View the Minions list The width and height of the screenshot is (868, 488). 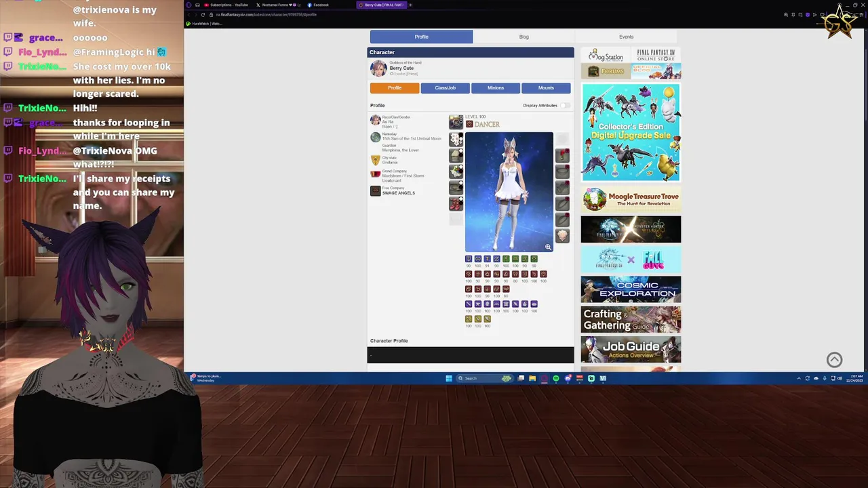point(495,87)
